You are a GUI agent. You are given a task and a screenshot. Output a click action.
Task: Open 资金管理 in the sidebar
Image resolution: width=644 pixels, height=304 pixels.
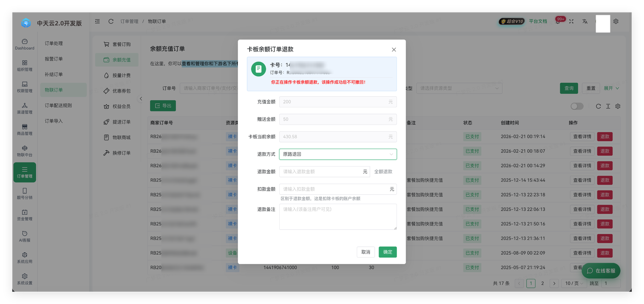[24, 215]
